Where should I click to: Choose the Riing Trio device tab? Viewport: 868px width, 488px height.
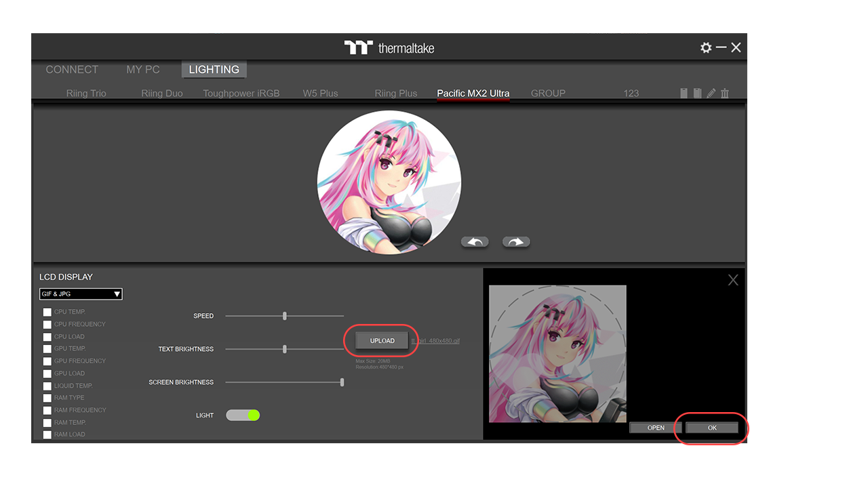(x=86, y=94)
